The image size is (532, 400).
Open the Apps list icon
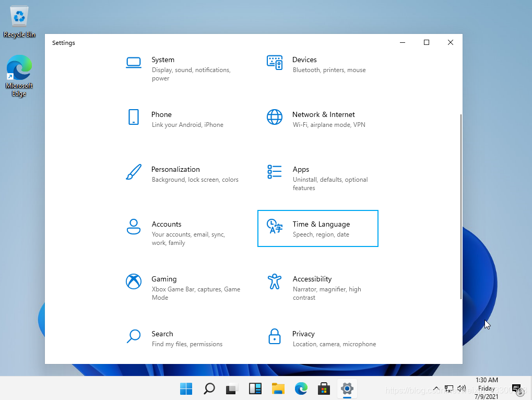tap(275, 172)
